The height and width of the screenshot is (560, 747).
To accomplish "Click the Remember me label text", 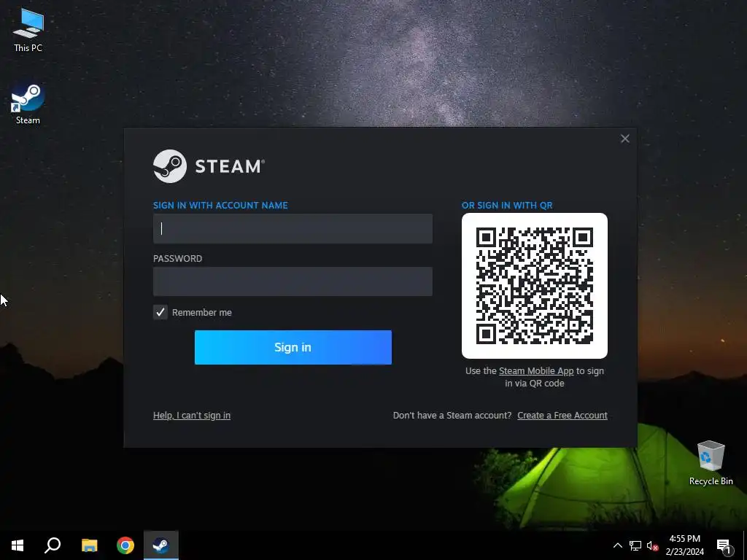I will [202, 312].
